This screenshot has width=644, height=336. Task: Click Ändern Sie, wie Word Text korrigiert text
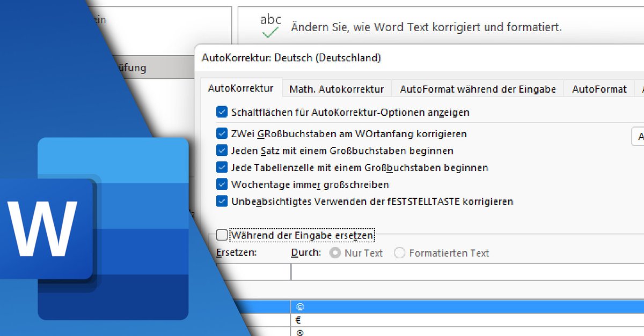point(426,27)
